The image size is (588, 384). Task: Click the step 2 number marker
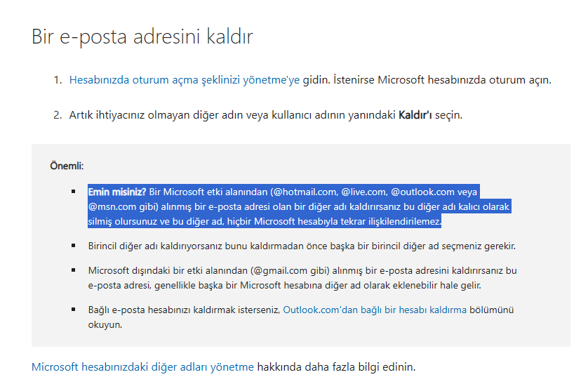(58, 115)
